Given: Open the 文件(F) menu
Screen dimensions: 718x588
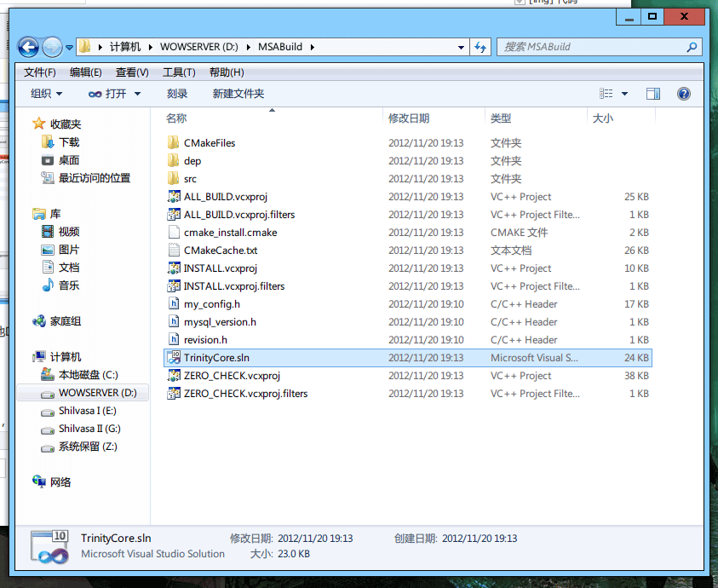Looking at the screenshot, I should [x=40, y=72].
